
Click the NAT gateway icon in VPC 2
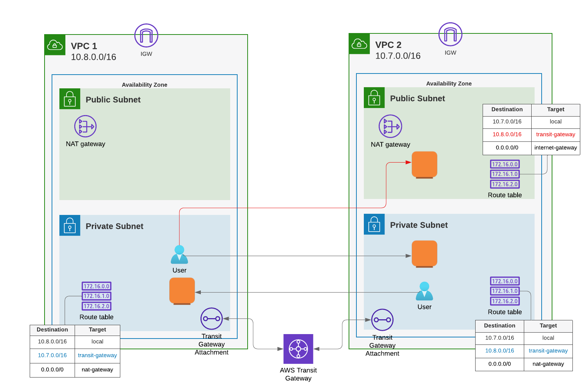390,126
